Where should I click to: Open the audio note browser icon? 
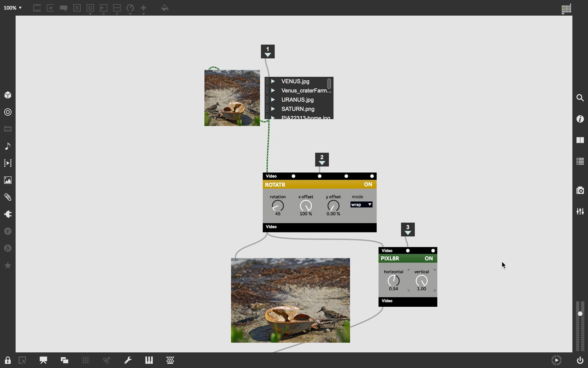pos(8,146)
